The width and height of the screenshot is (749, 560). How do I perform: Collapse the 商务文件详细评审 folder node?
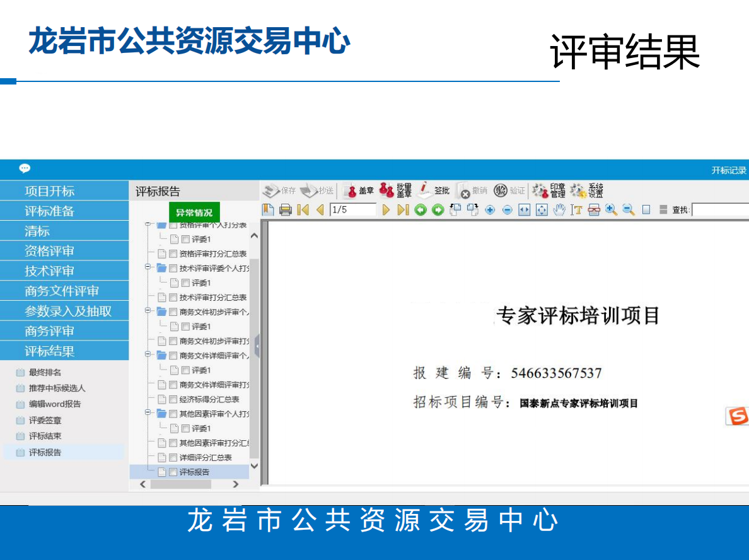click(x=149, y=355)
